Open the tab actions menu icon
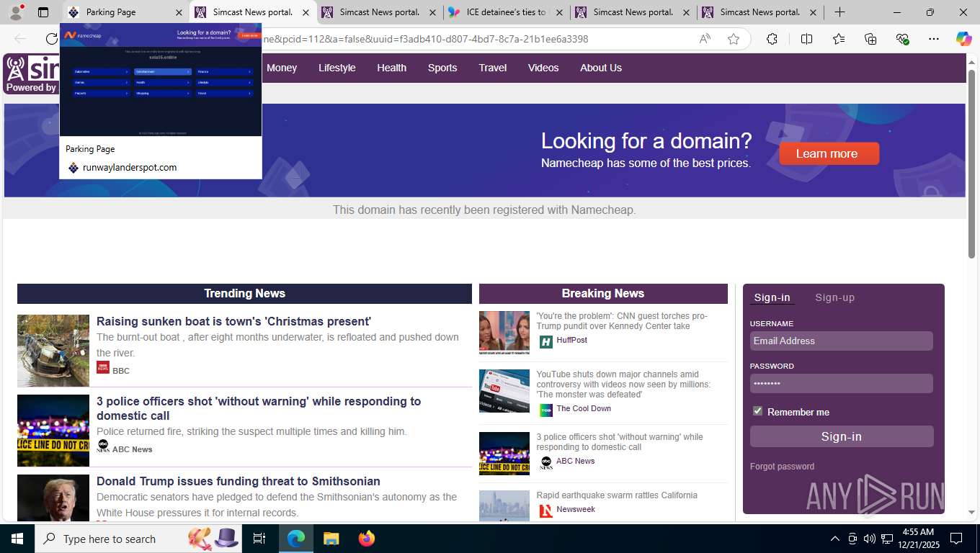Image resolution: width=980 pixels, height=553 pixels. click(43, 12)
